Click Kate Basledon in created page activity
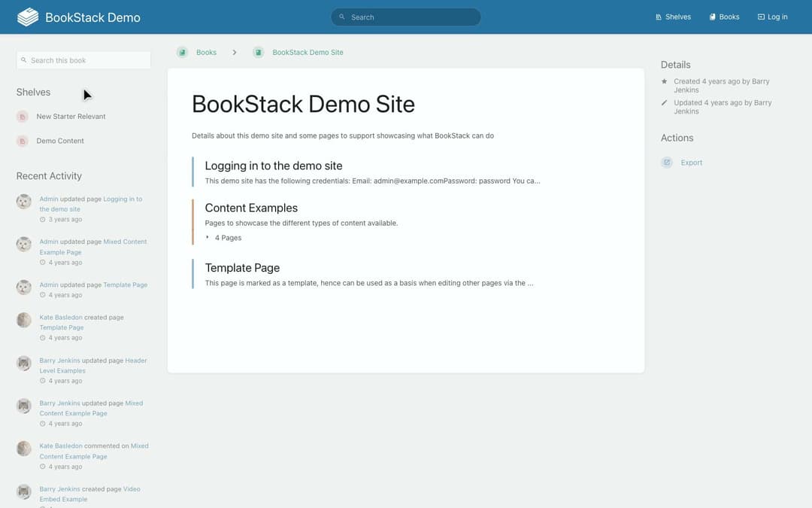This screenshot has width=812, height=508. click(x=61, y=318)
